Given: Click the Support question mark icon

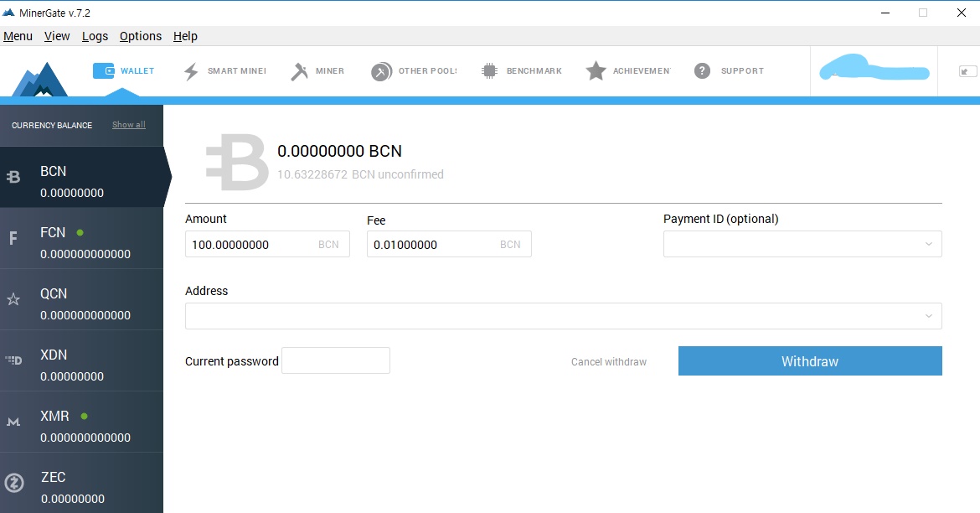Looking at the screenshot, I should (x=702, y=70).
